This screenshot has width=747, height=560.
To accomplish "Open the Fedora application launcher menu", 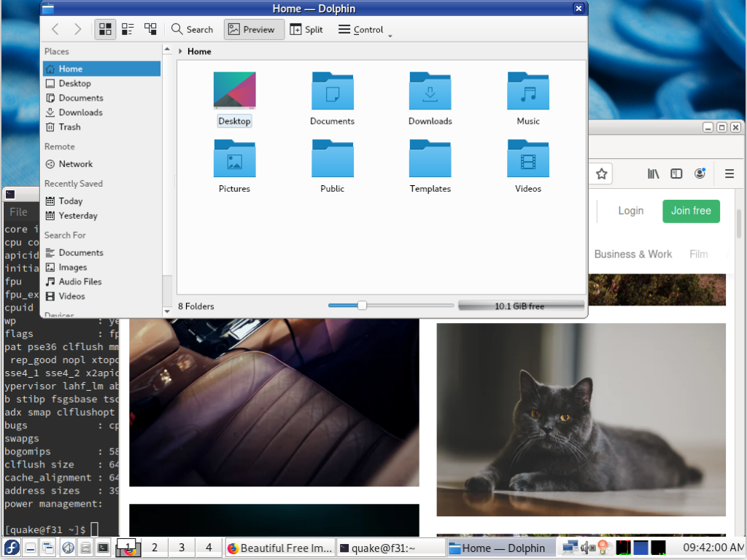I will point(12,547).
